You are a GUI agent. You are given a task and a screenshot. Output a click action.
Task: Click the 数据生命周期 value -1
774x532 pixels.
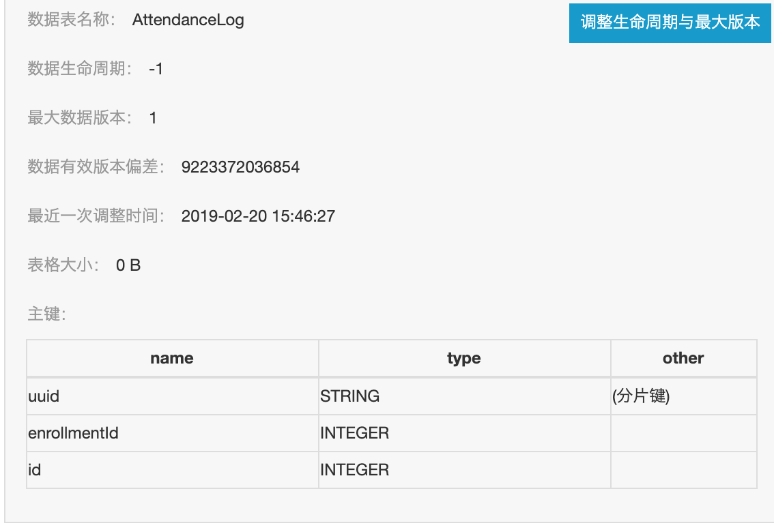tap(156, 68)
